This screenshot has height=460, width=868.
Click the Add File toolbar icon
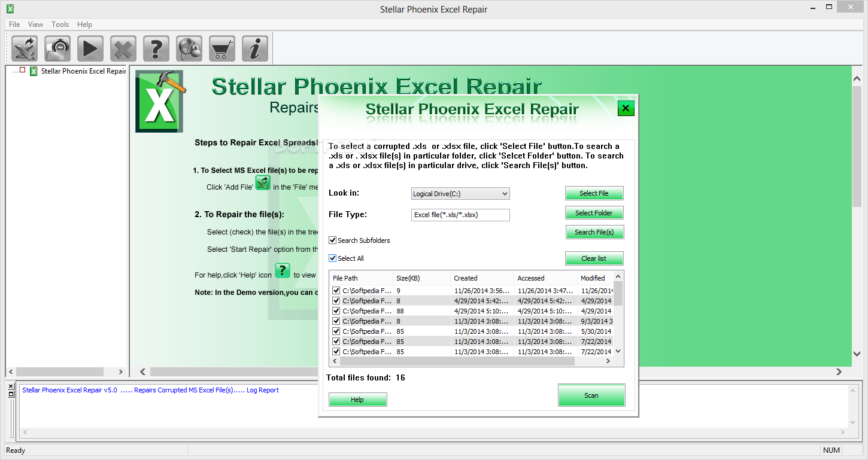(x=25, y=48)
